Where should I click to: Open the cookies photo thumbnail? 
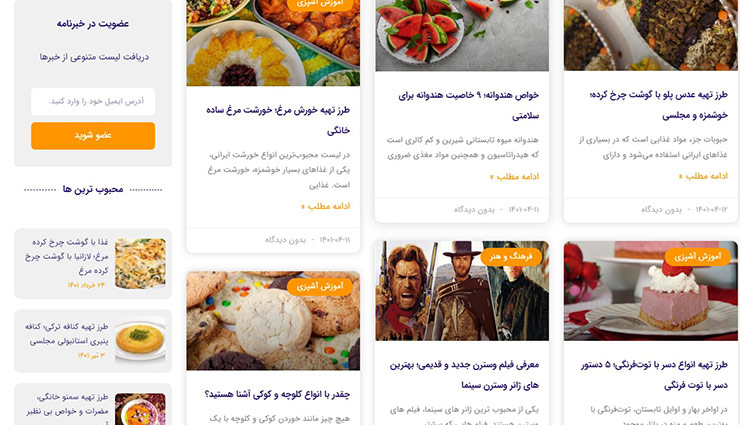point(273,321)
